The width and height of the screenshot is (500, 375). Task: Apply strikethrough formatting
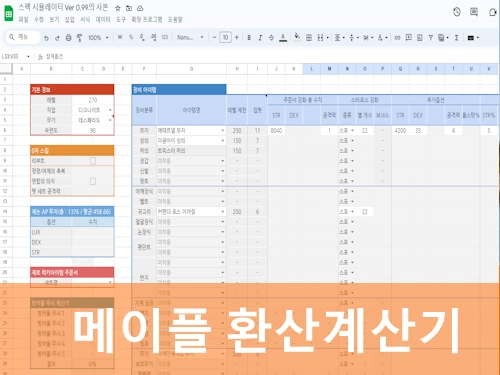(271, 38)
